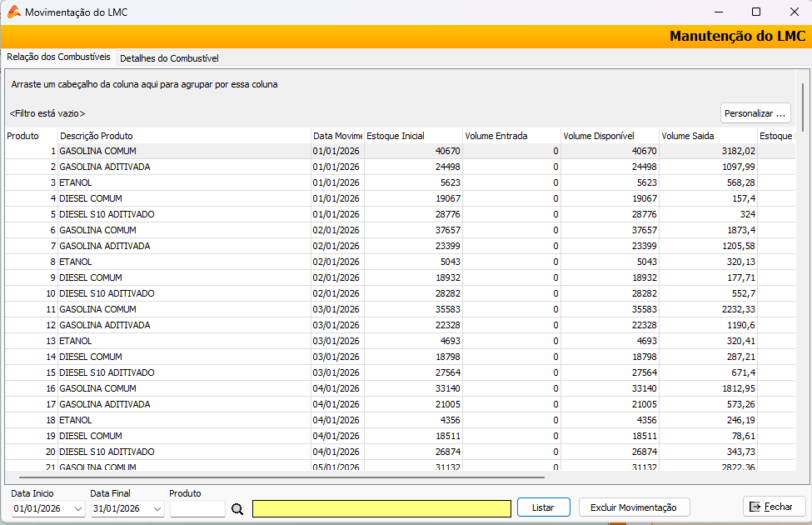The image size is (812, 525).
Task: Click the Volume Saída column header
Action: click(707, 136)
